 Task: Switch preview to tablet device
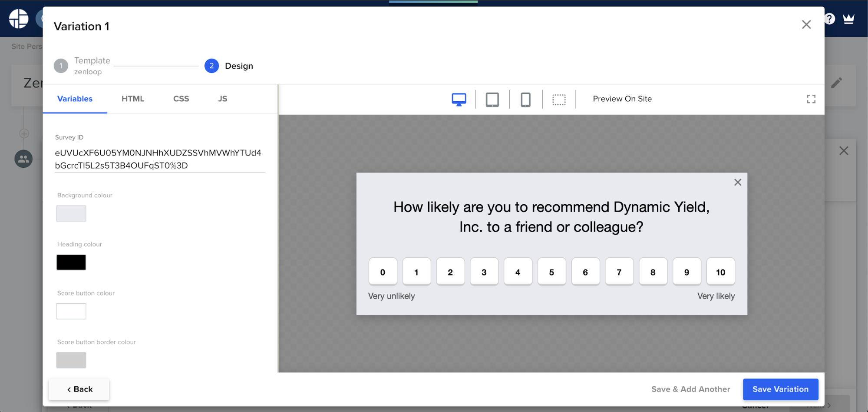tap(492, 100)
